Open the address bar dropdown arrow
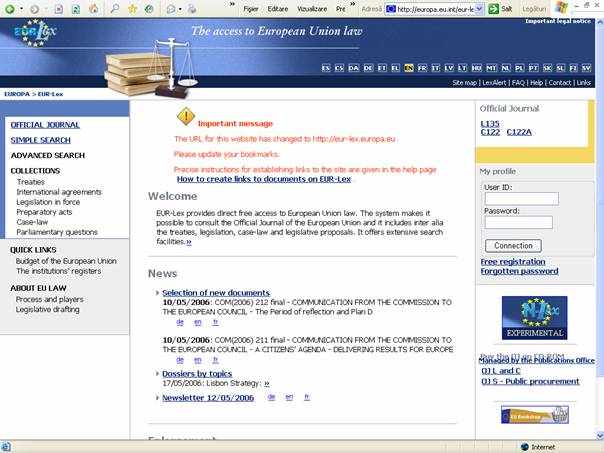Screen dimensions: 604x453 click(479, 9)
